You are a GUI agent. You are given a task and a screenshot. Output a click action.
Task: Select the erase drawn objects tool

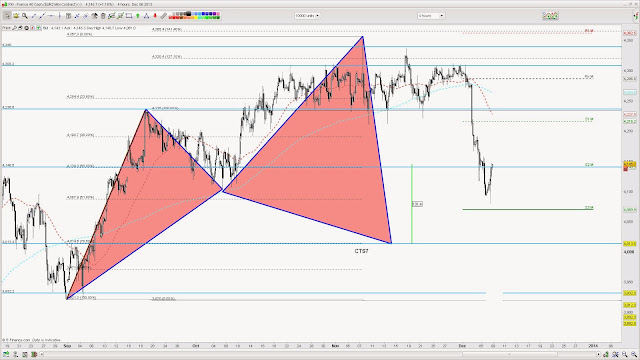pos(94,16)
